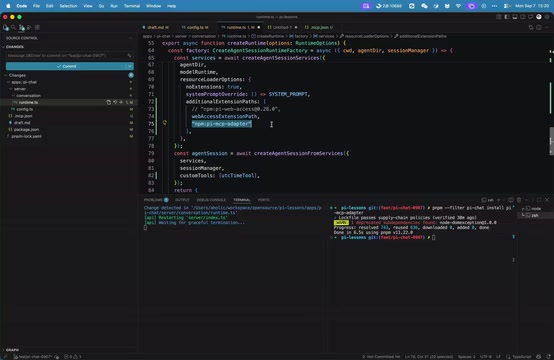Click the account avatar in title bar
This screenshot has width=554, height=360.
click(x=539, y=17)
